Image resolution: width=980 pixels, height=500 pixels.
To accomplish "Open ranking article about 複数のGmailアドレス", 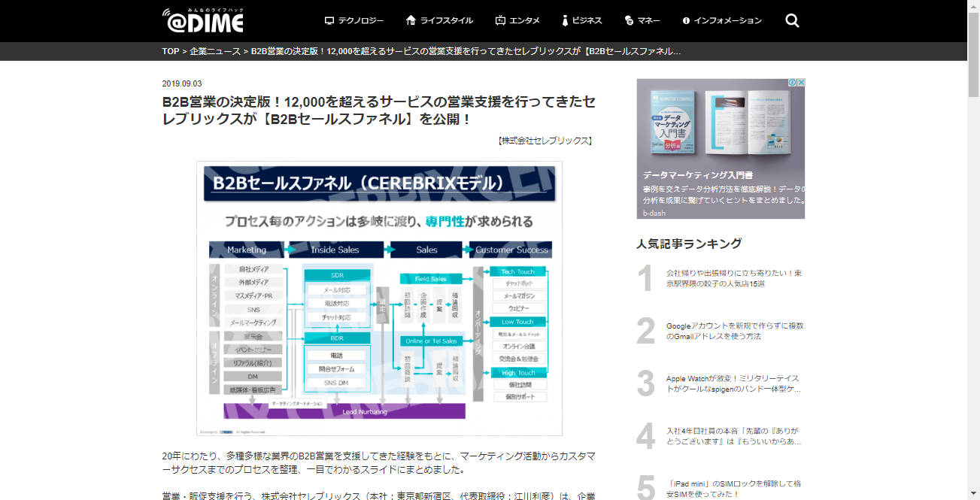I will (735, 331).
